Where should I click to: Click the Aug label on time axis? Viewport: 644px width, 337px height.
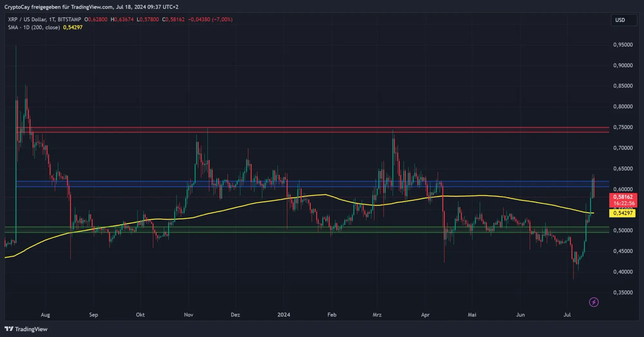45,315
